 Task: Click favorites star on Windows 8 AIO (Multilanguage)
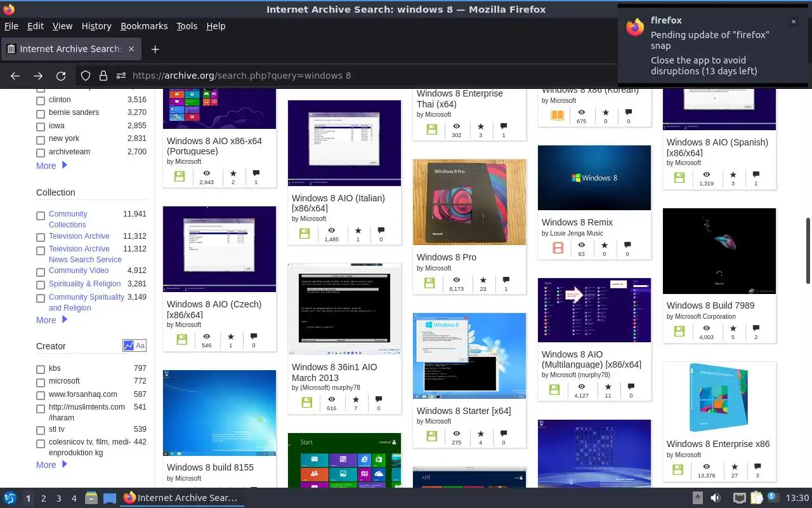pos(608,386)
